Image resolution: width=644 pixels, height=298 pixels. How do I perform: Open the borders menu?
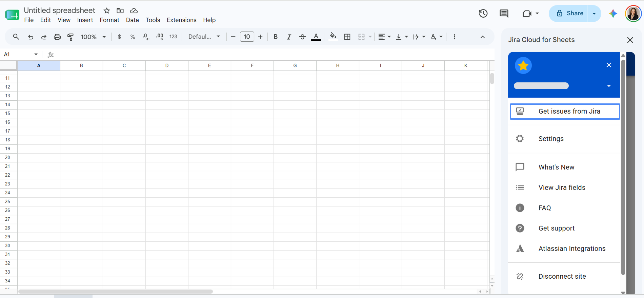(x=347, y=37)
